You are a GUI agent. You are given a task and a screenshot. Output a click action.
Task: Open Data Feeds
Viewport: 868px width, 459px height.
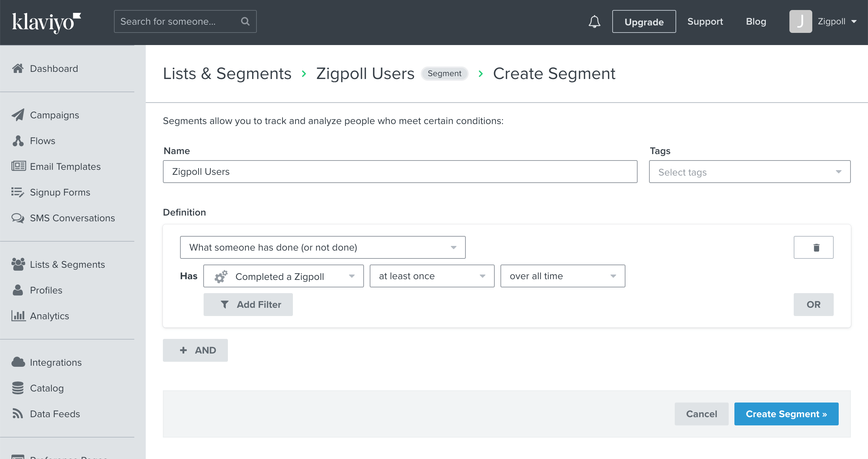click(x=55, y=414)
